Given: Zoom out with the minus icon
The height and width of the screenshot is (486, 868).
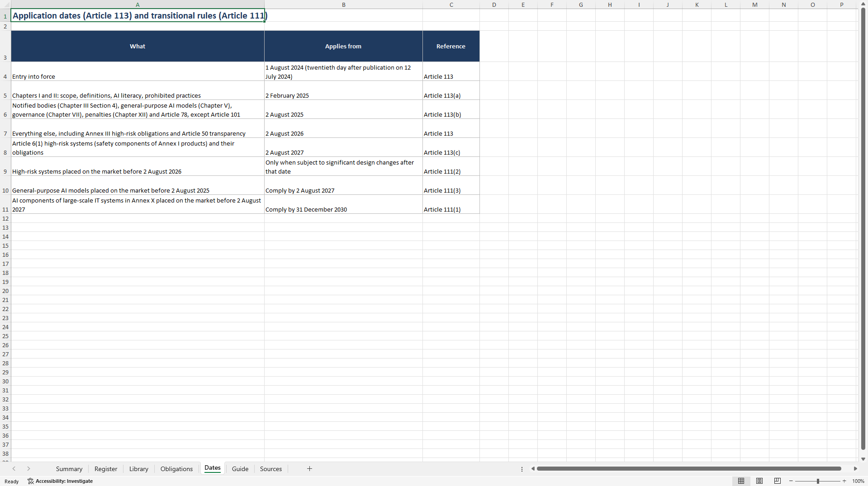Looking at the screenshot, I should tap(791, 481).
